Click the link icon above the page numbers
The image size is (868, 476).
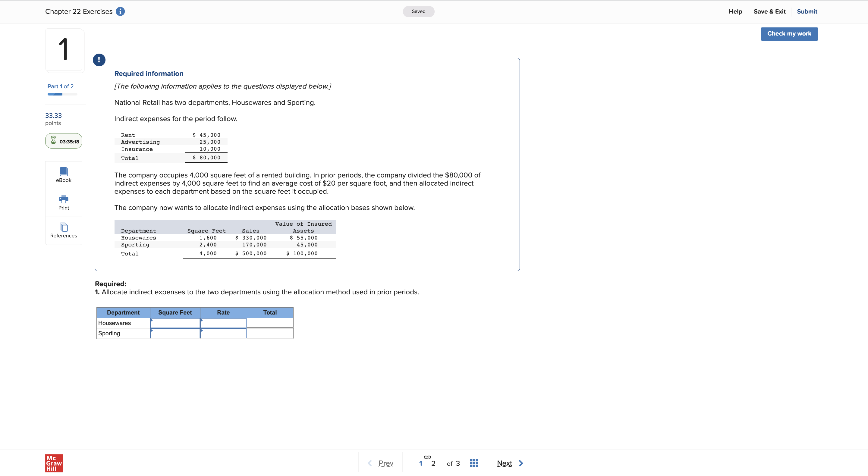click(427, 457)
